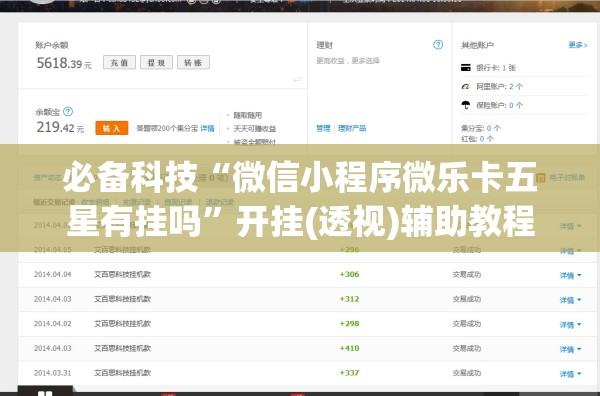This screenshot has width=600, height=396.
Task: Click the amount +312
Action: pos(349,299)
